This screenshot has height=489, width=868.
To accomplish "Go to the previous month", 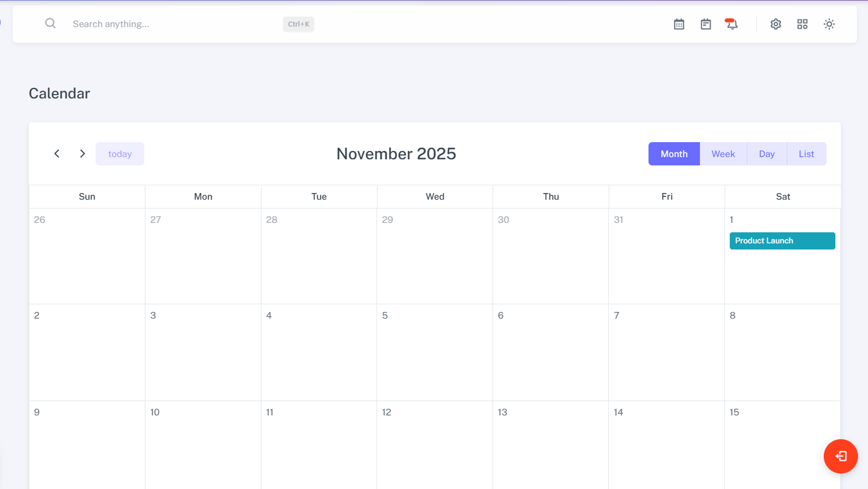I will 57,154.
